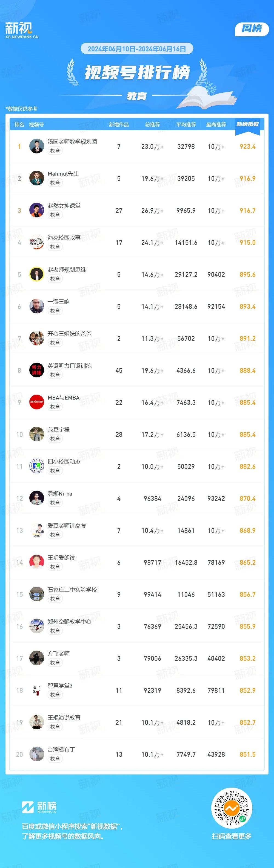
Task: Click the red MBA与EMBA logo avatar
Action: point(37,402)
